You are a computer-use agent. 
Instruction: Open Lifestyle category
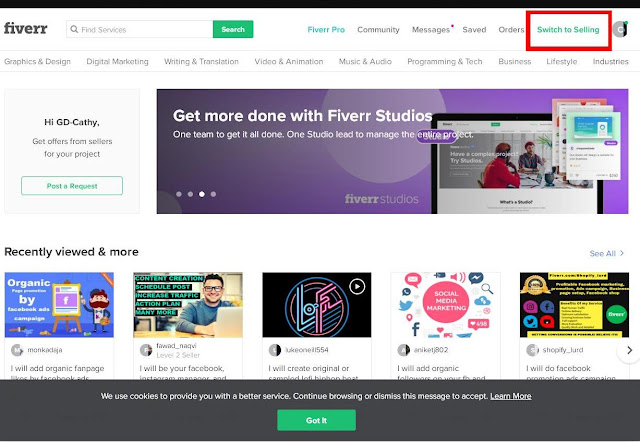562,62
